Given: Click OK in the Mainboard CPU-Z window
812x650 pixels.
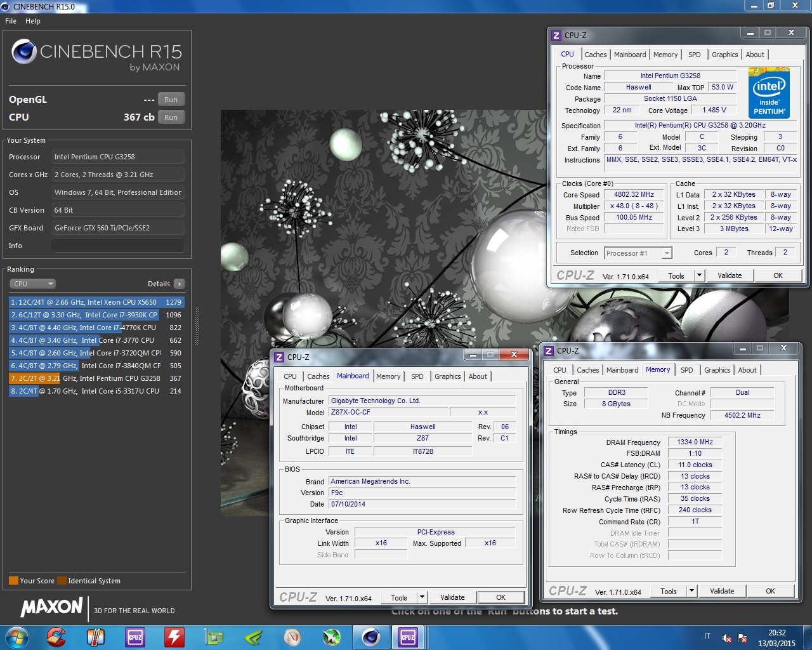Looking at the screenshot, I should [x=501, y=597].
